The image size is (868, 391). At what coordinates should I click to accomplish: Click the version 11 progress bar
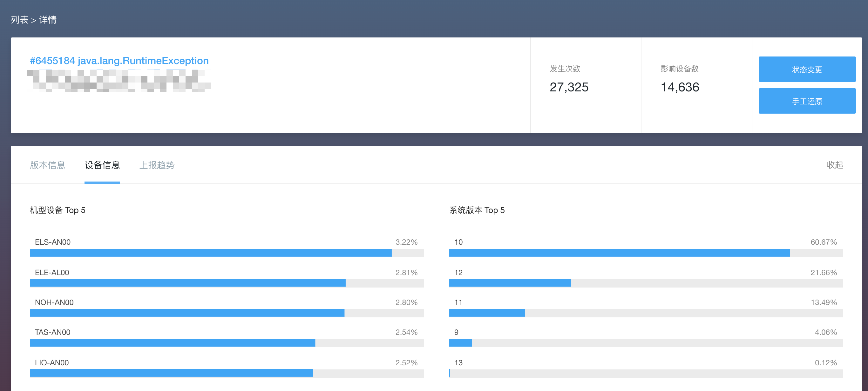pyautogui.click(x=646, y=313)
